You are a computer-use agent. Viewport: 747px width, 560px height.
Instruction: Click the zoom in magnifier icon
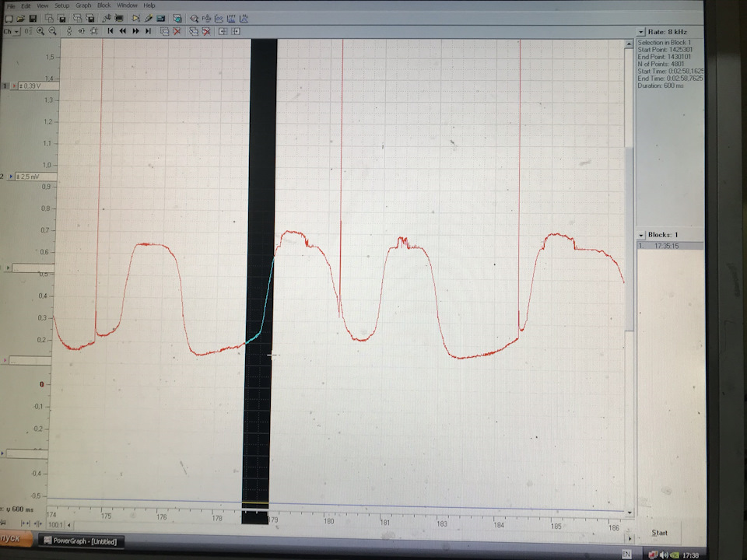coord(40,31)
